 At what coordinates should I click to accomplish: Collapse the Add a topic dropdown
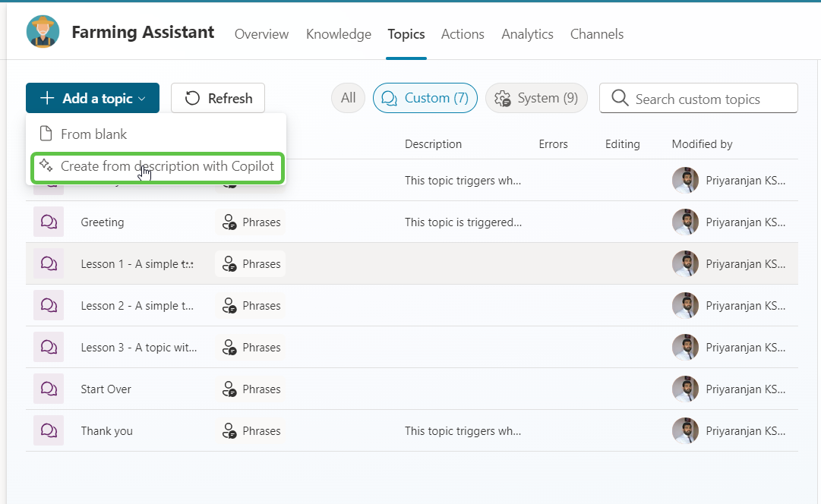[92, 99]
